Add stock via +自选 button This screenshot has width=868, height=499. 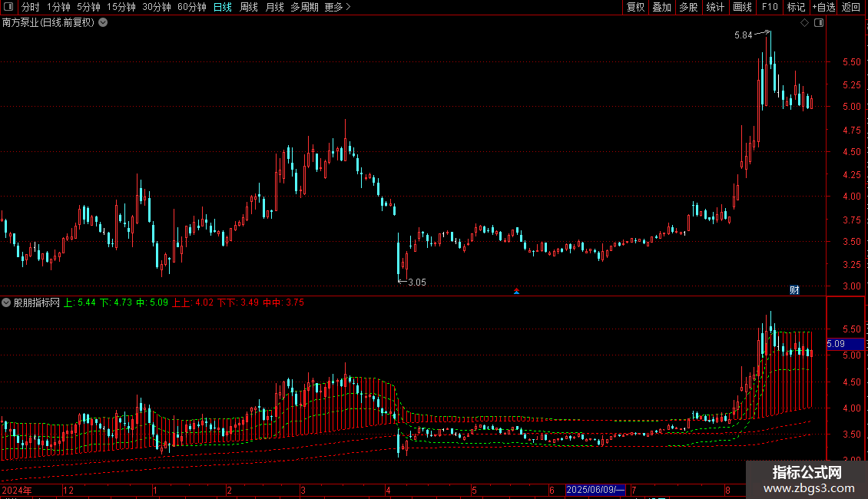pos(823,7)
